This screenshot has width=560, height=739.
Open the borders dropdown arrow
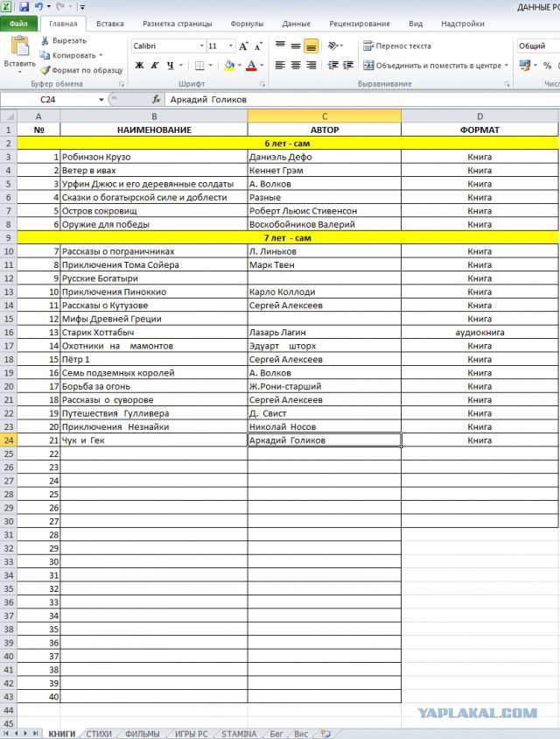pyautogui.click(x=210, y=66)
